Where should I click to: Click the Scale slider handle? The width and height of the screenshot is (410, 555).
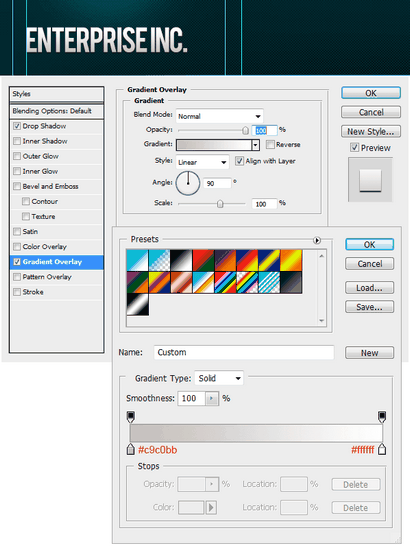(220, 204)
